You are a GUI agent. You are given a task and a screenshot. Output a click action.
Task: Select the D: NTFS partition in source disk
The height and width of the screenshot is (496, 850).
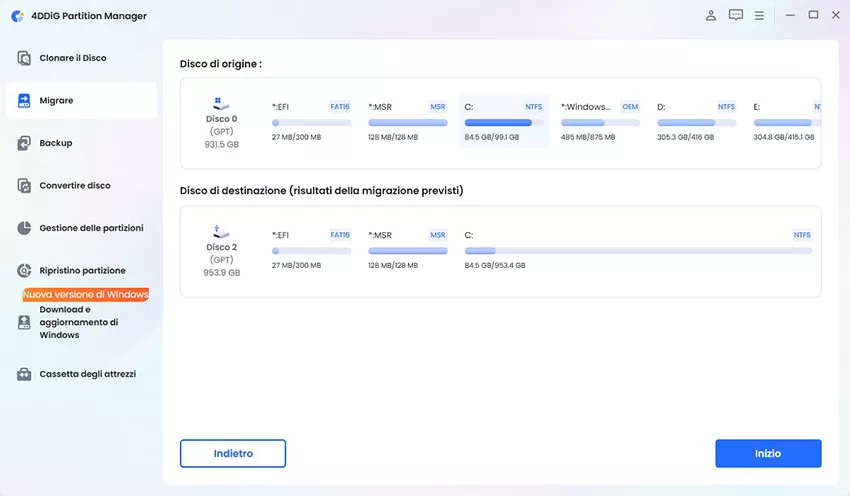[x=696, y=121]
